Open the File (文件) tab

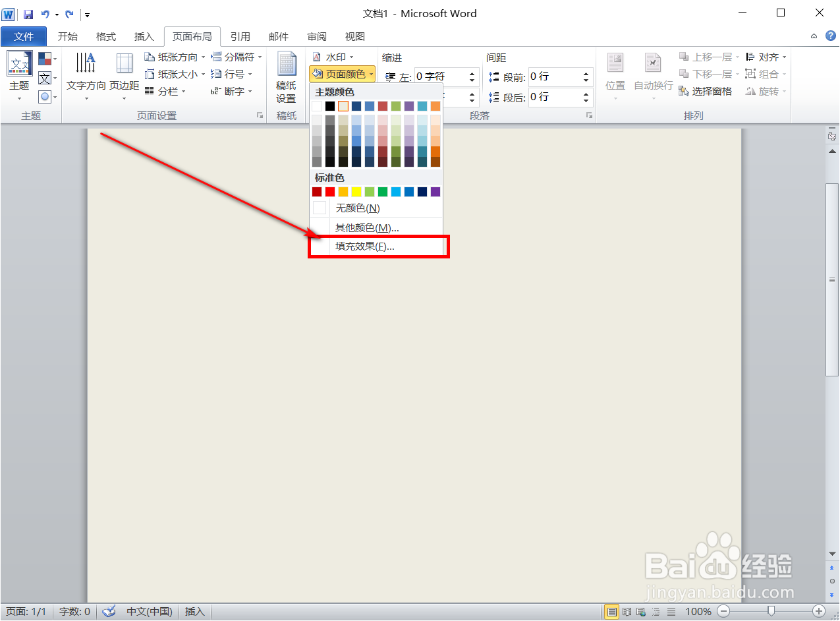tap(24, 37)
